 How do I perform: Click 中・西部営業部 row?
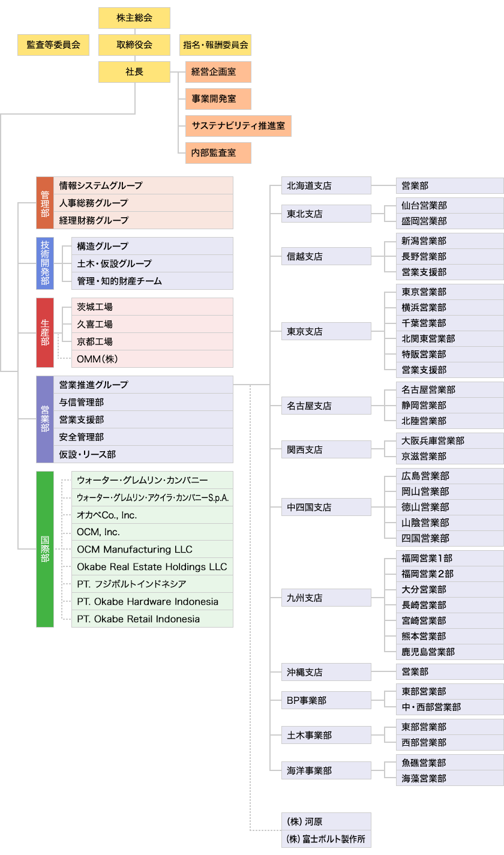(450, 707)
